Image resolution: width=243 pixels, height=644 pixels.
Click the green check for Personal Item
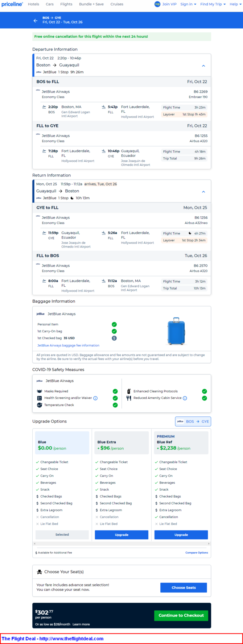click(x=114, y=324)
